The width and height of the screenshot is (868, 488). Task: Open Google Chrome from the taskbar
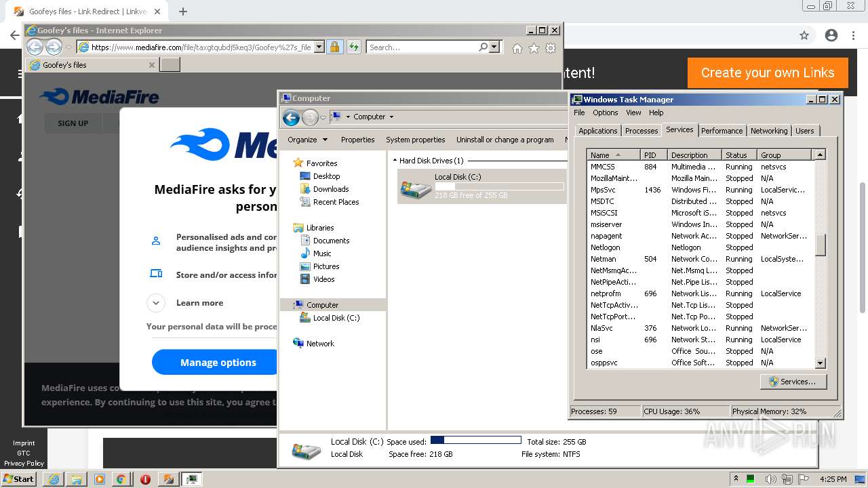pos(121,479)
